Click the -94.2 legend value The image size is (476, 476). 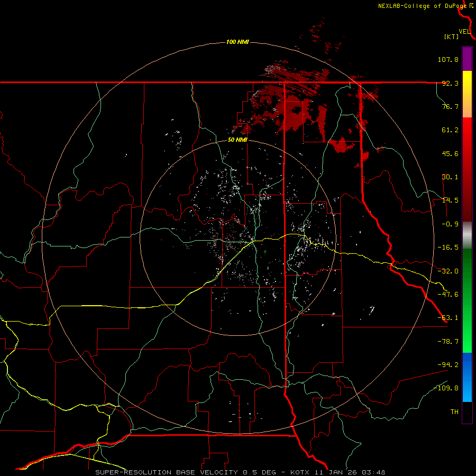click(x=448, y=364)
